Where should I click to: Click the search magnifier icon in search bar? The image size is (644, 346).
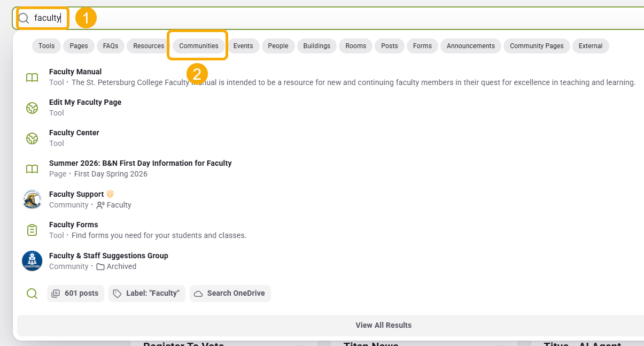[24, 19]
